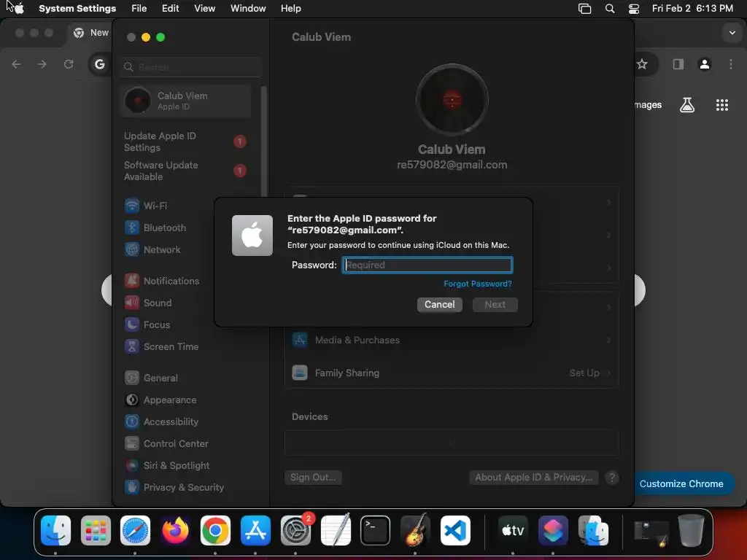Open the View menu
This screenshot has height=560, width=747.
click(205, 9)
